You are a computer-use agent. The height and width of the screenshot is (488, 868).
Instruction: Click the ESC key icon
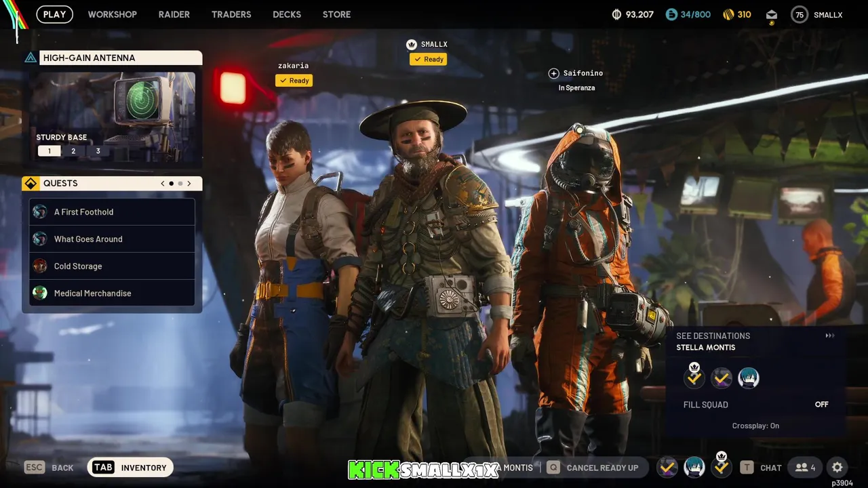[35, 467]
